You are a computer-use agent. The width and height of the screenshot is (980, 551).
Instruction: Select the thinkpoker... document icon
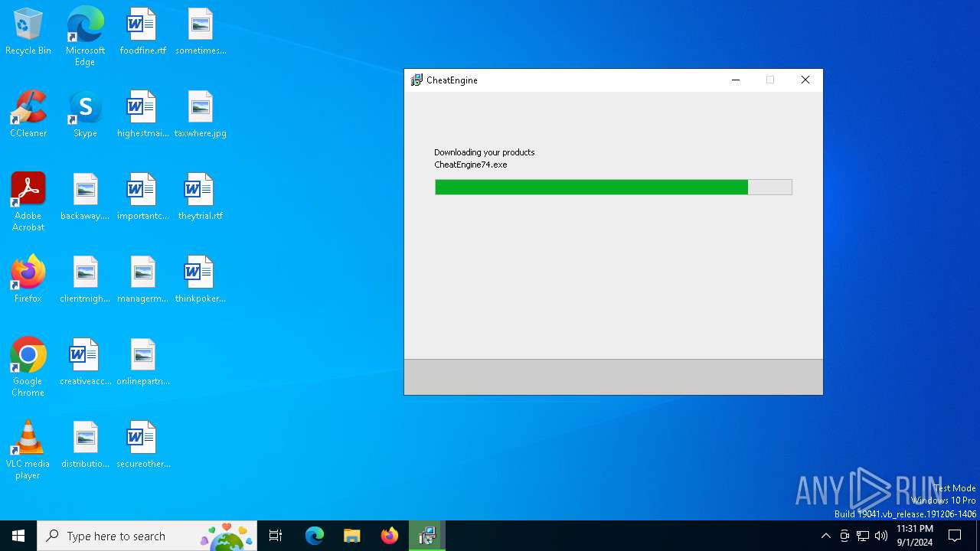click(x=201, y=280)
